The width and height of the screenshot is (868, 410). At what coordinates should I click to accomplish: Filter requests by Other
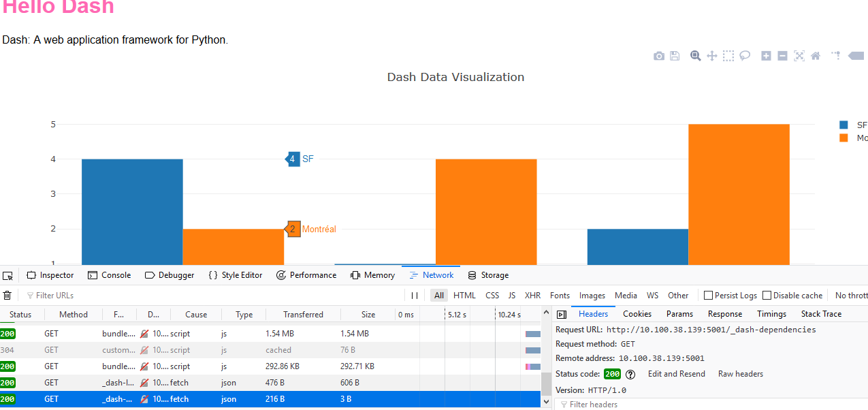tap(678, 296)
